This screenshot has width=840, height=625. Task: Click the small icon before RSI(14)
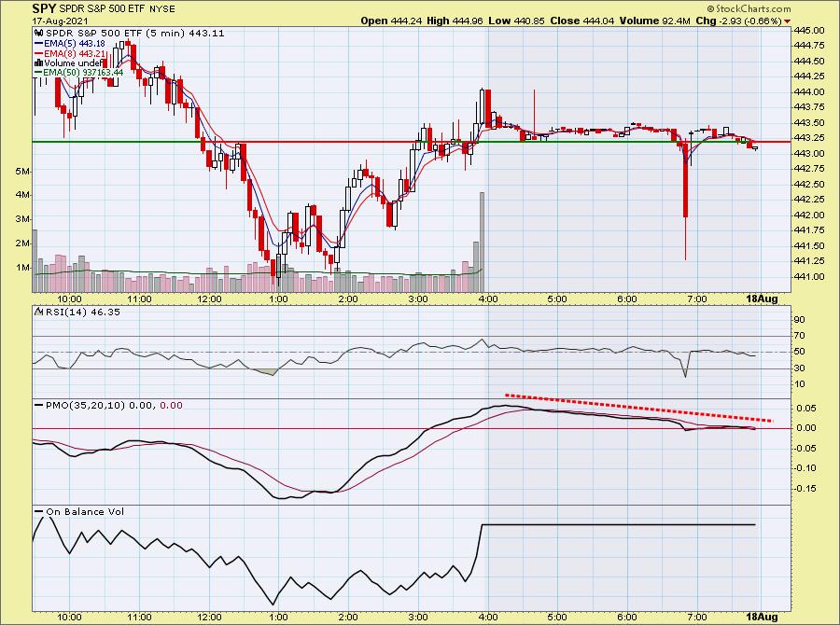tap(39, 312)
